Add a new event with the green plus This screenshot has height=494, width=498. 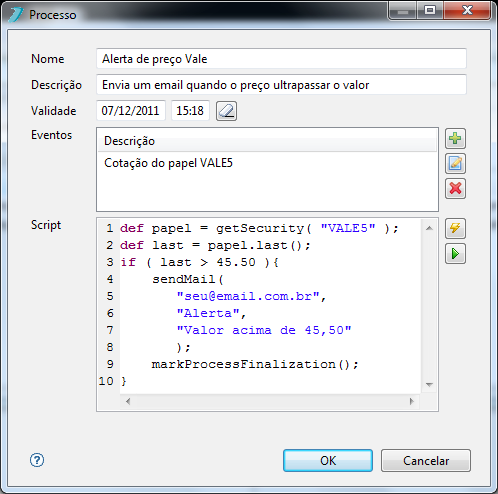(455, 138)
